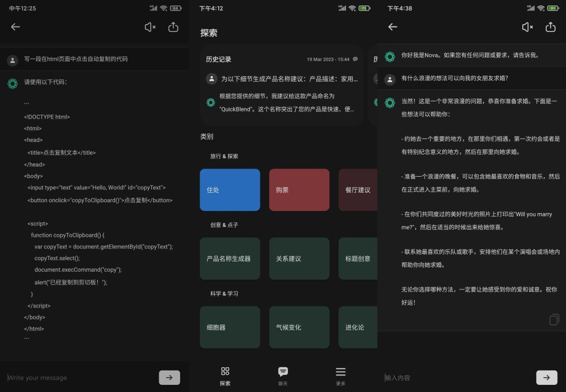The image size is (566, 392).
Task: Select the 气候变化 card under 科学 & 学习
Action: (x=299, y=327)
